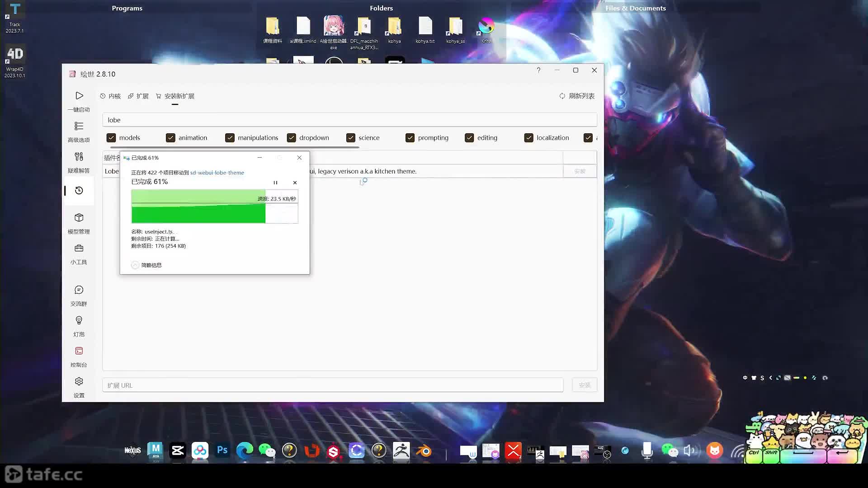This screenshot has height=488, width=868.
Task: Open the Wrap4D 2023.10.1 desktop shortcut
Action: pos(14,62)
